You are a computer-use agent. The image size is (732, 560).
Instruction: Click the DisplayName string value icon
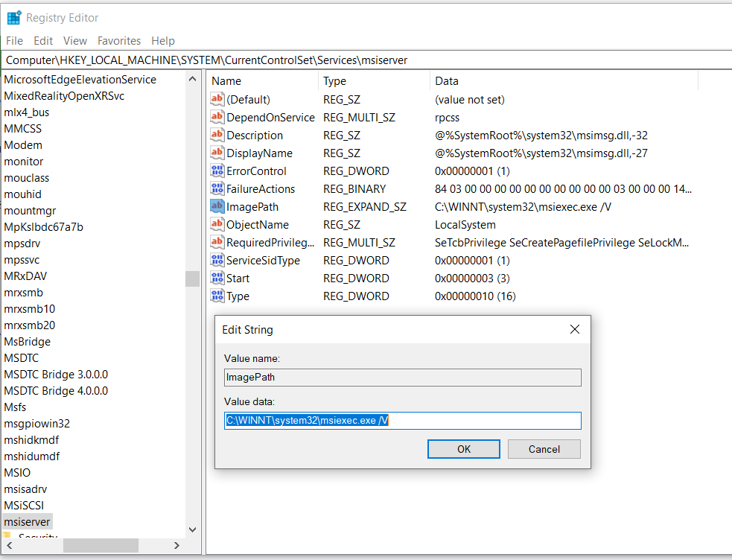click(217, 153)
